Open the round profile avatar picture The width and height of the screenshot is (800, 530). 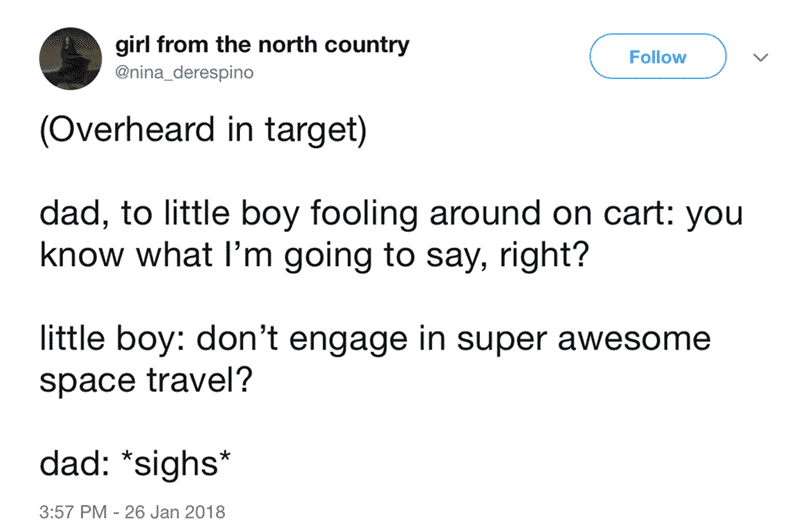(x=70, y=59)
